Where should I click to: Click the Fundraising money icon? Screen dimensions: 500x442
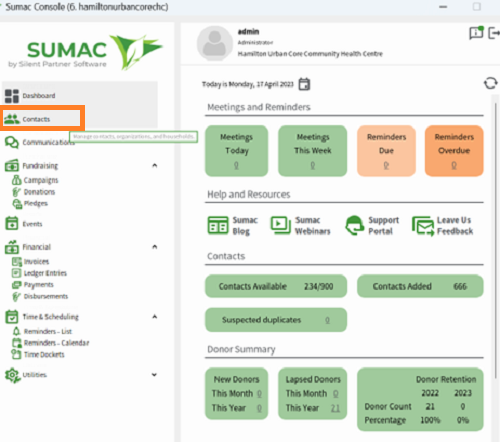tap(12, 165)
